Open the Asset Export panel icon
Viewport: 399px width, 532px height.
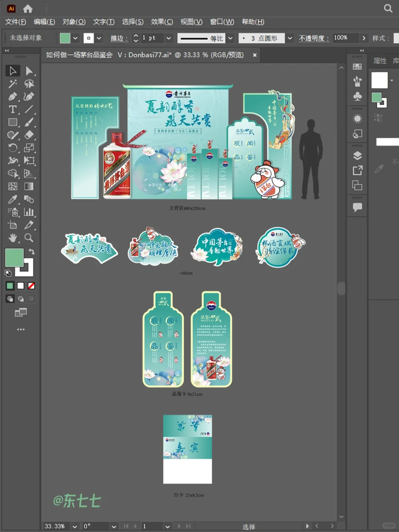(357, 170)
